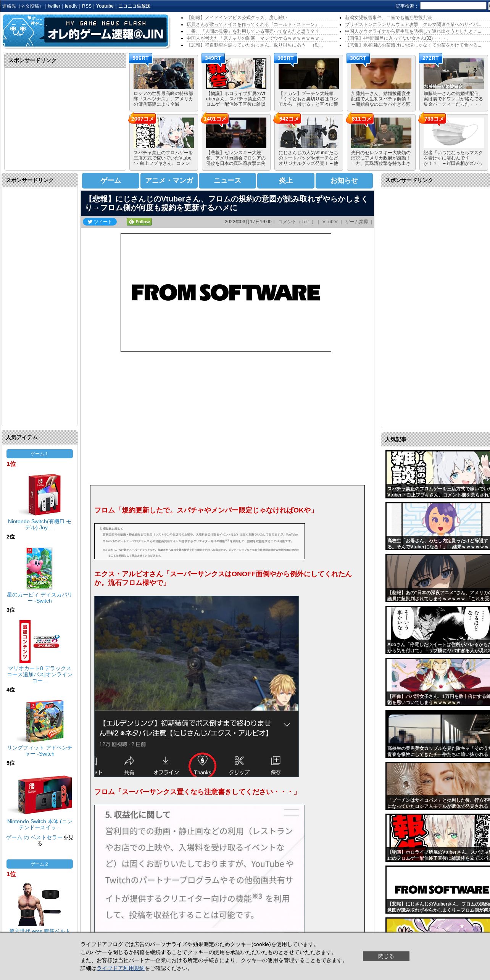490x980 pixels.
Task: Open 星のカービィ ディスカバリー -Switch link
Action: pos(39,598)
